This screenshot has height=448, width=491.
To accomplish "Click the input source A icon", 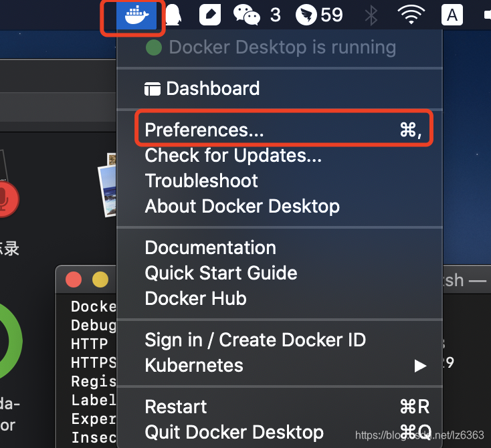I will coord(452,15).
